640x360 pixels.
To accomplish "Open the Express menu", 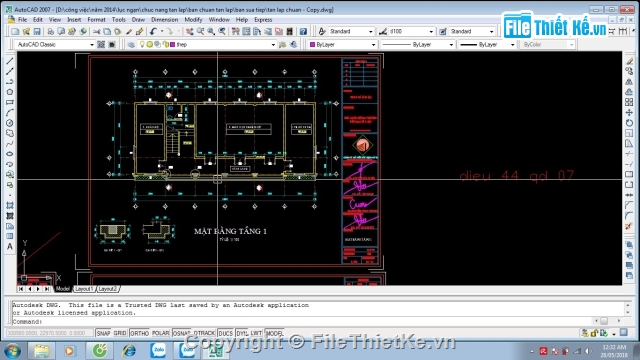I will tap(263, 20).
